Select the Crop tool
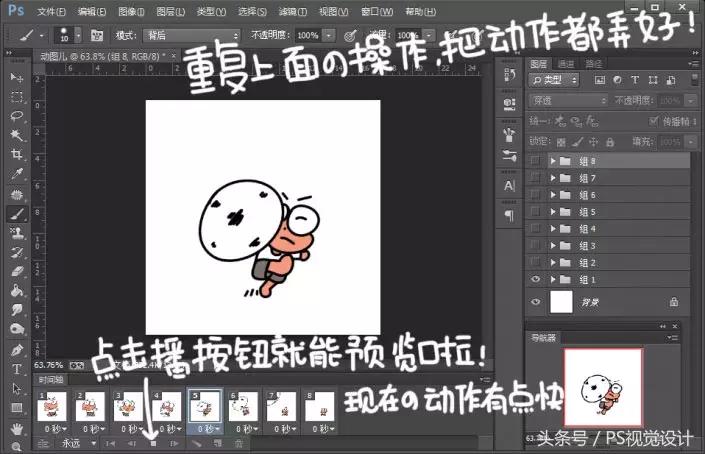 (17, 155)
